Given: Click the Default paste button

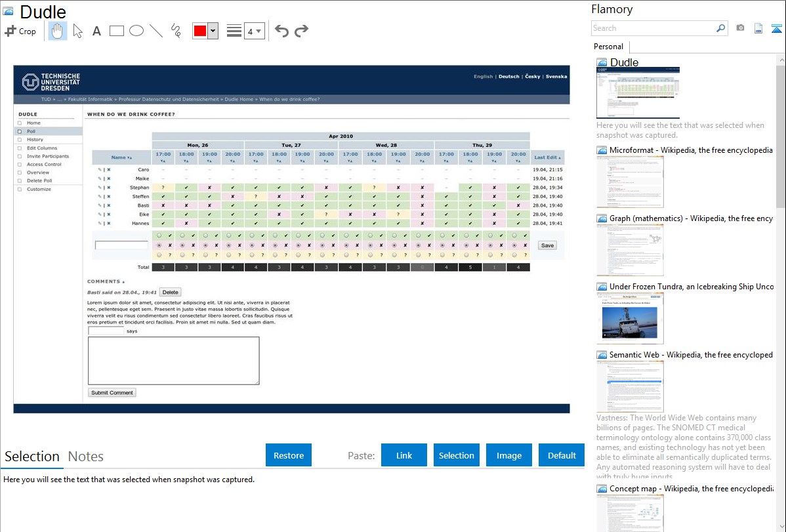Looking at the screenshot, I should coord(562,455).
